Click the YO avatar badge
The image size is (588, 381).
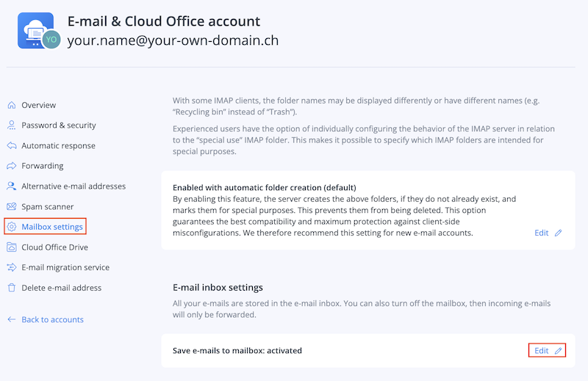click(51, 40)
